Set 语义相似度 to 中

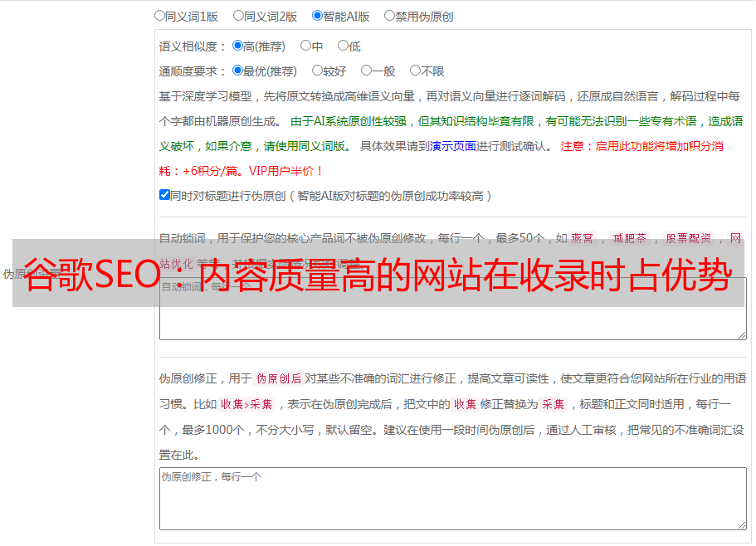305,46
